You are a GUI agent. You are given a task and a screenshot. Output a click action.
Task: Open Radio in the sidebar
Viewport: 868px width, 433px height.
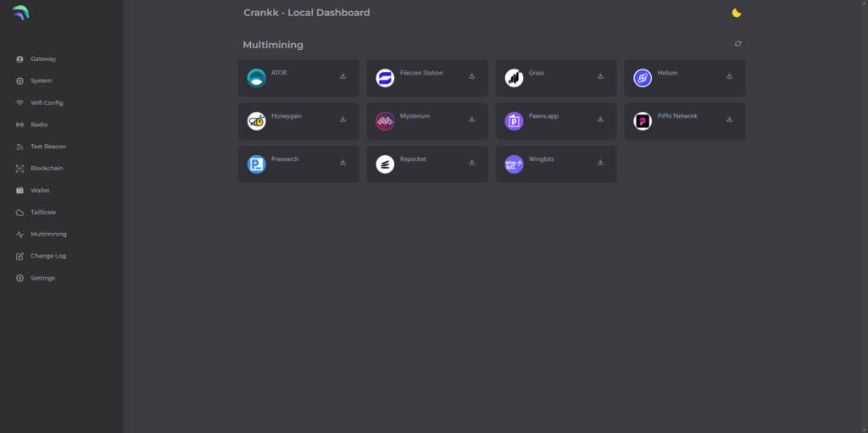[39, 125]
